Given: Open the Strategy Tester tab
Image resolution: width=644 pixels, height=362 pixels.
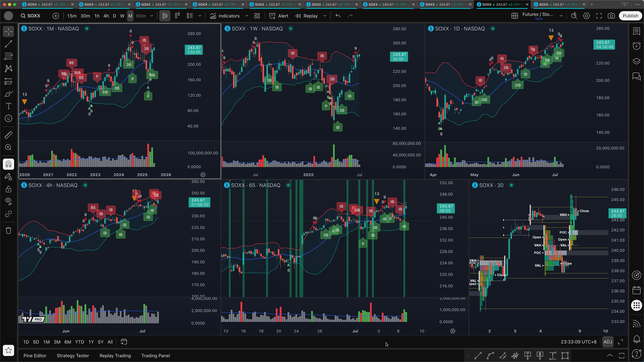Looking at the screenshot, I should (x=73, y=355).
